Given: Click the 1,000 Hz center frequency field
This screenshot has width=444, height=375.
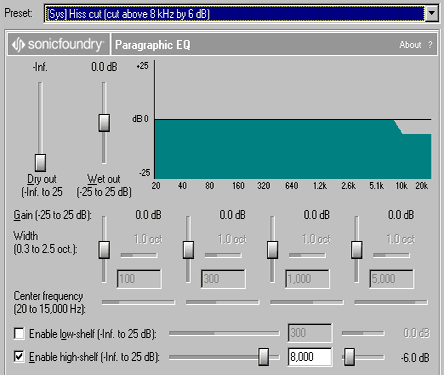Looking at the screenshot, I should point(307,279).
